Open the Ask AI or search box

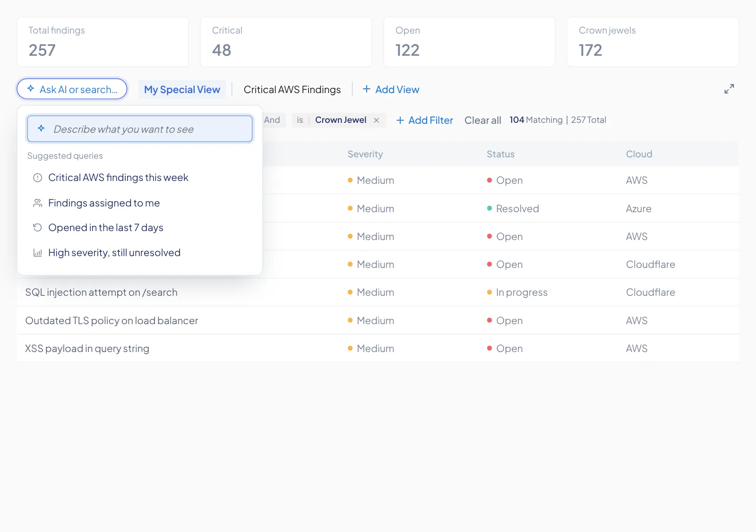tap(72, 89)
